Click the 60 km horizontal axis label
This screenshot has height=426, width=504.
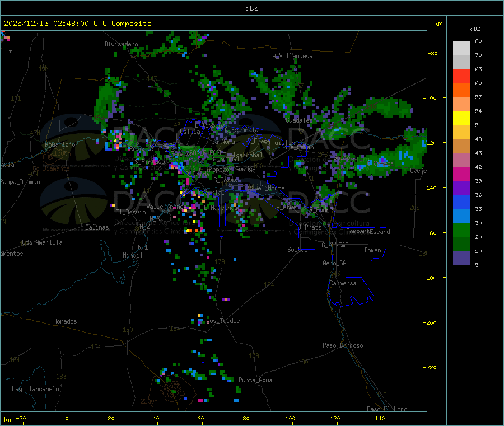click(x=200, y=418)
